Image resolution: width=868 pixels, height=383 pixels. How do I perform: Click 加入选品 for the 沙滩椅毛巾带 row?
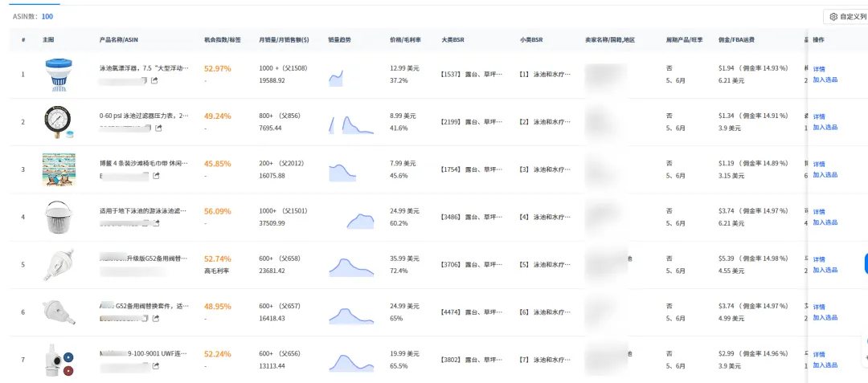click(825, 175)
